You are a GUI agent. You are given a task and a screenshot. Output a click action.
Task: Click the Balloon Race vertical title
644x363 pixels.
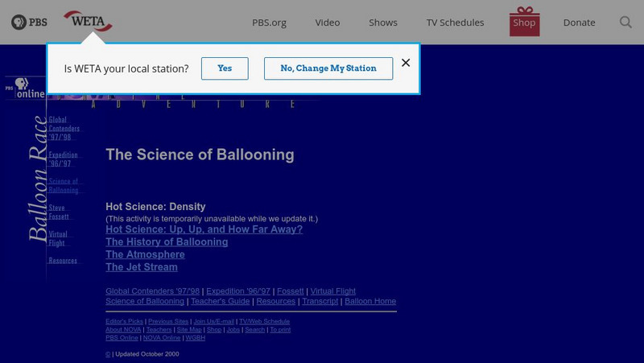point(38,179)
